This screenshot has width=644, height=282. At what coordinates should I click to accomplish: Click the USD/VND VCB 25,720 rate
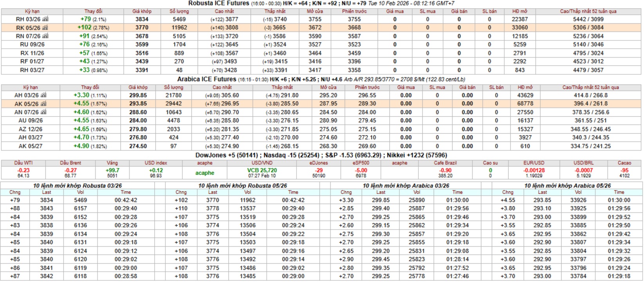click(262, 171)
